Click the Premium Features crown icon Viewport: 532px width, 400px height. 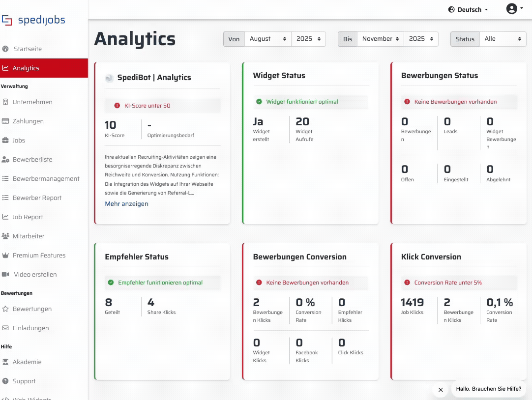(5, 255)
